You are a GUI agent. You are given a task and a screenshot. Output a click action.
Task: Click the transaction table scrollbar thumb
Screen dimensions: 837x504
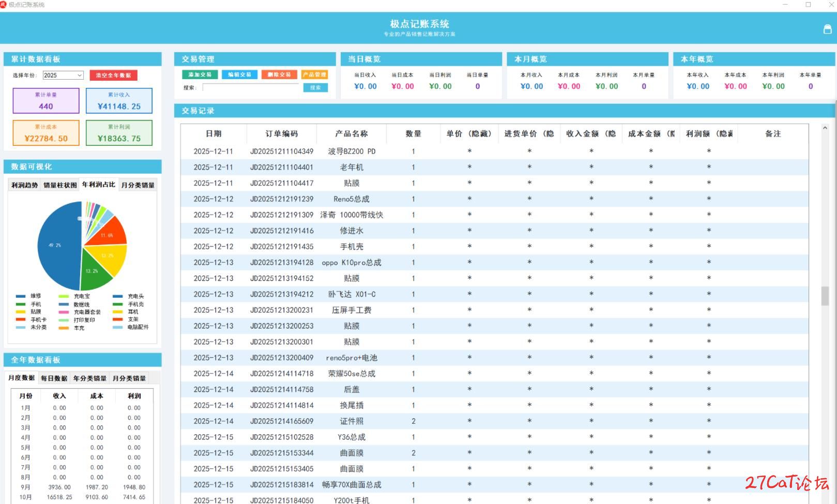coord(825,296)
